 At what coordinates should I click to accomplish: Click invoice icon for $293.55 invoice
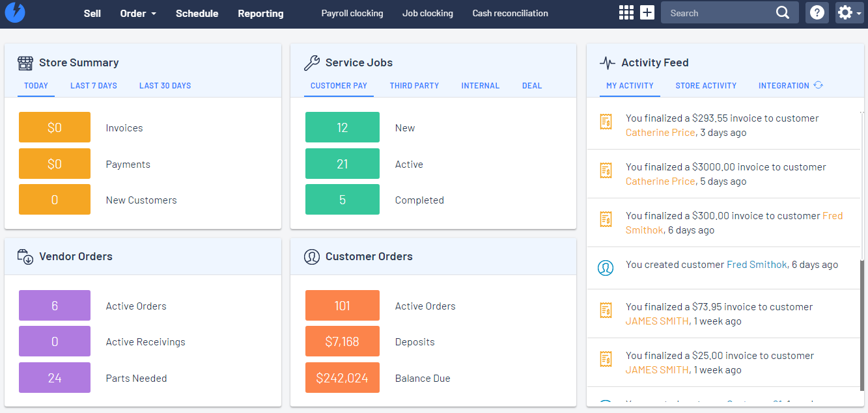point(606,122)
